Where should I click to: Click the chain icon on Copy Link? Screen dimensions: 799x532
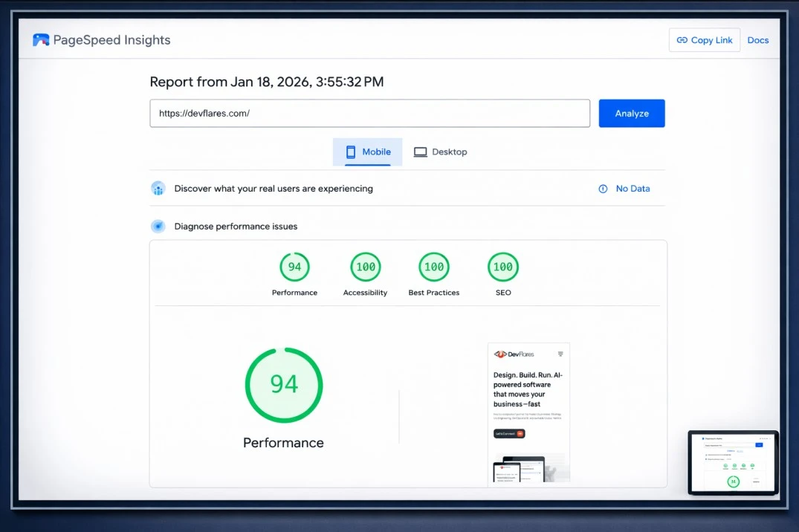coord(681,40)
